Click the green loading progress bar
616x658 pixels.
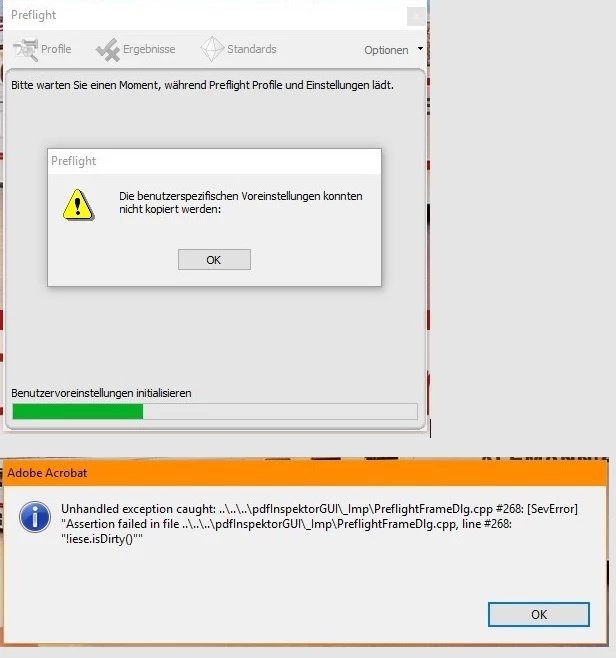(x=215, y=411)
